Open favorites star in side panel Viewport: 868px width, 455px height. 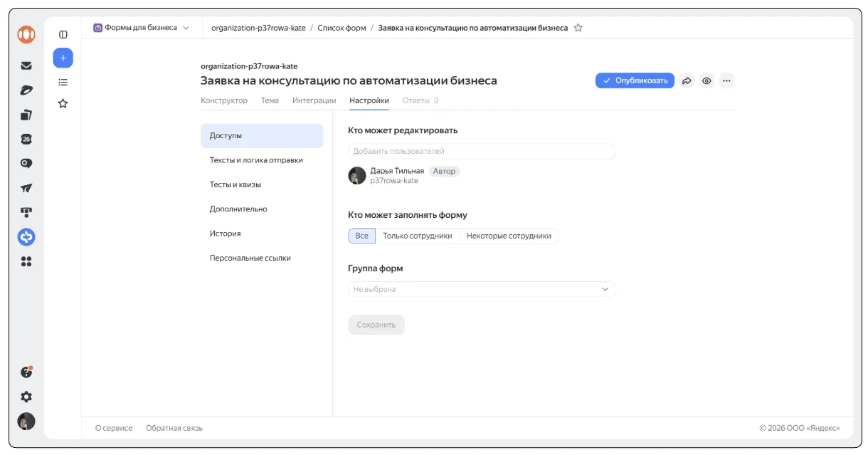click(63, 103)
